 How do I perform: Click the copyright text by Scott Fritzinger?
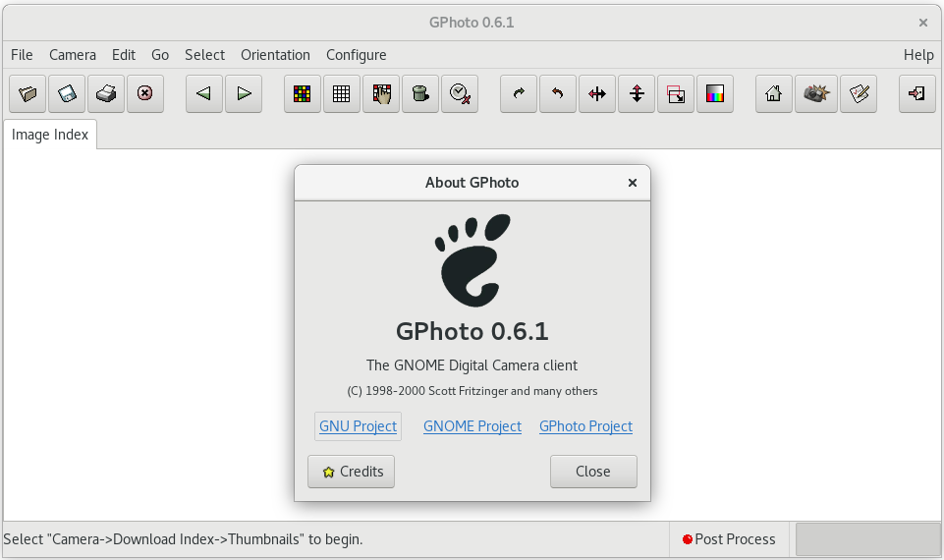coord(472,391)
